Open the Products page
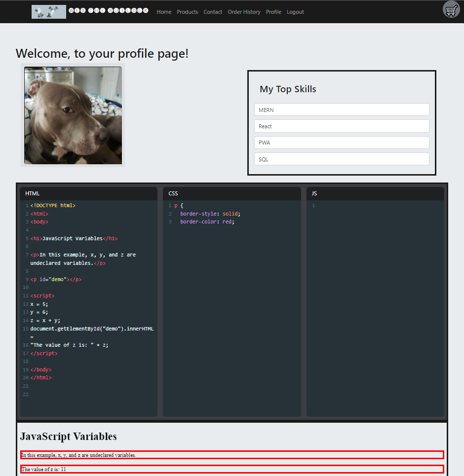The height and width of the screenshot is (476, 464). pyautogui.click(x=187, y=12)
